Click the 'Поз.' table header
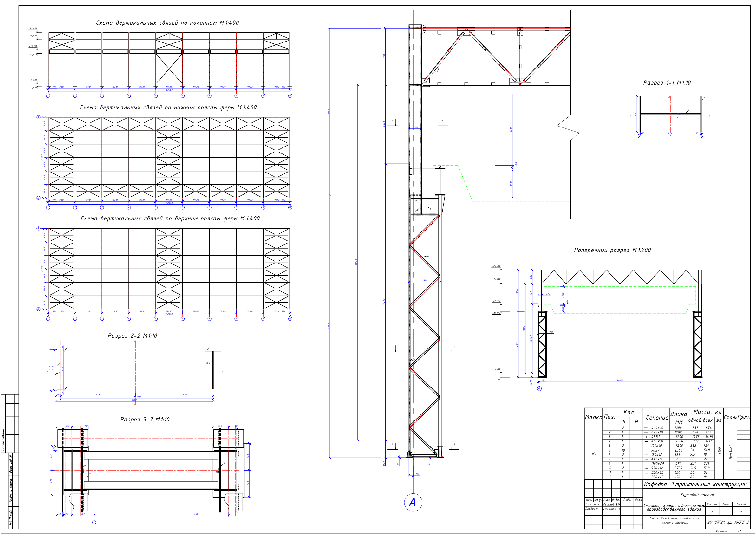 click(609, 417)
